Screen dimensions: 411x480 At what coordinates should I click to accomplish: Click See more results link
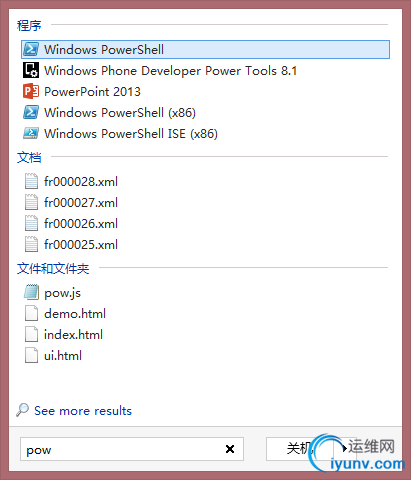[83, 411]
